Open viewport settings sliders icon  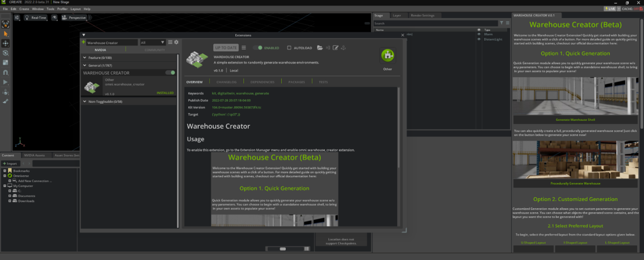[17, 18]
